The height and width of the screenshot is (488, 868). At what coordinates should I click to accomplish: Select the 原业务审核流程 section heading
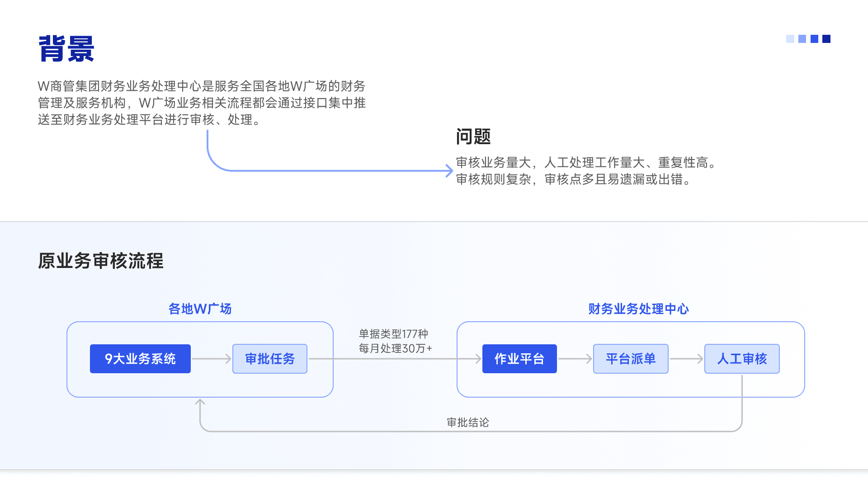point(101,261)
